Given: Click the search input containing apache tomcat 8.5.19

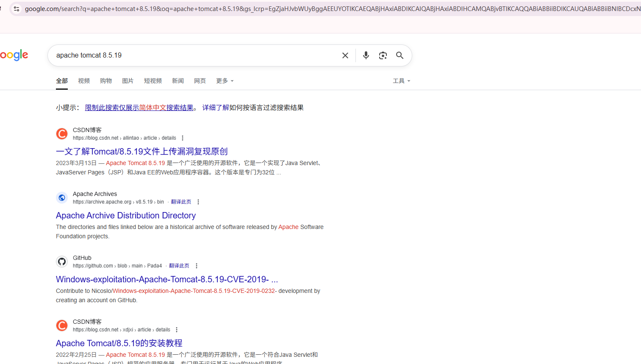Looking at the screenshot, I should pos(195,55).
